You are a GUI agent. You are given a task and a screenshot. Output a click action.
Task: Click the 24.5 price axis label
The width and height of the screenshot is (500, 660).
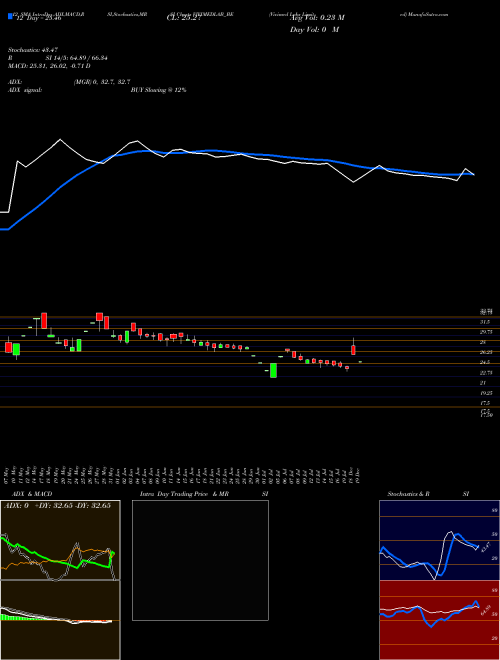[x=485, y=362]
